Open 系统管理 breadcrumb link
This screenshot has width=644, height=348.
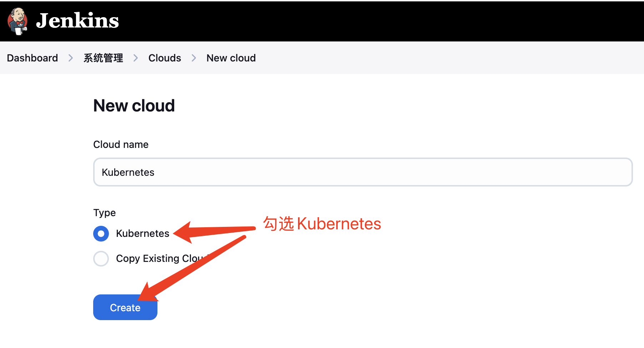coord(103,58)
